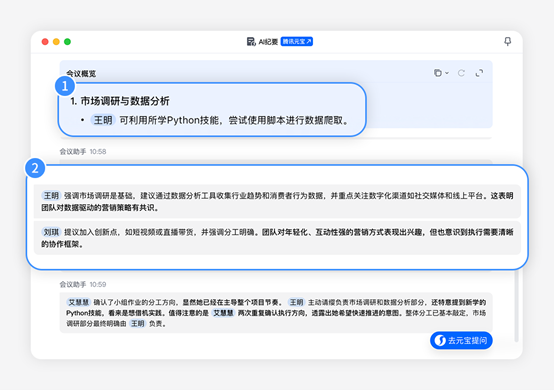Click the AI纪要 title text
Image resolution: width=554 pixels, height=390 pixels.
click(268, 42)
